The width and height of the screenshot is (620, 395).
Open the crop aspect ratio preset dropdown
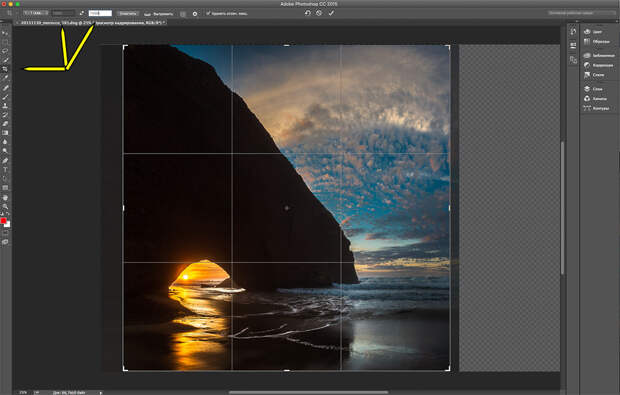pyautogui.click(x=36, y=13)
